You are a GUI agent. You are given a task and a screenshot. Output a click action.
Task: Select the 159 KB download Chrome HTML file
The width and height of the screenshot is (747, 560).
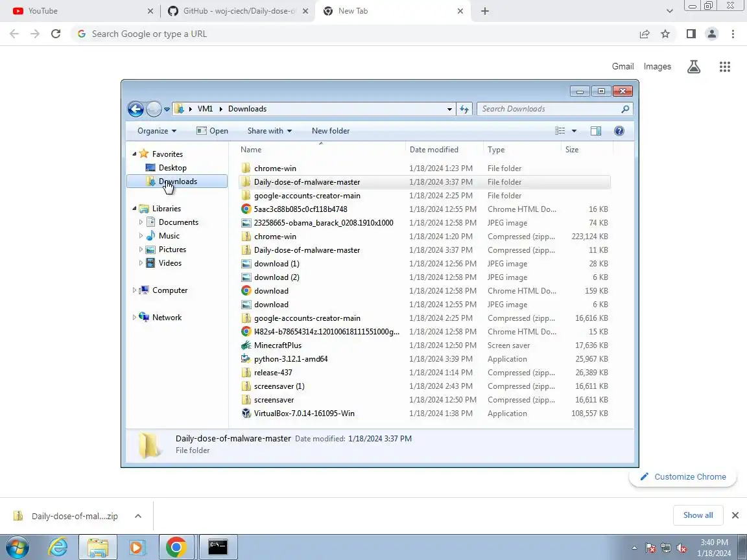424,291
